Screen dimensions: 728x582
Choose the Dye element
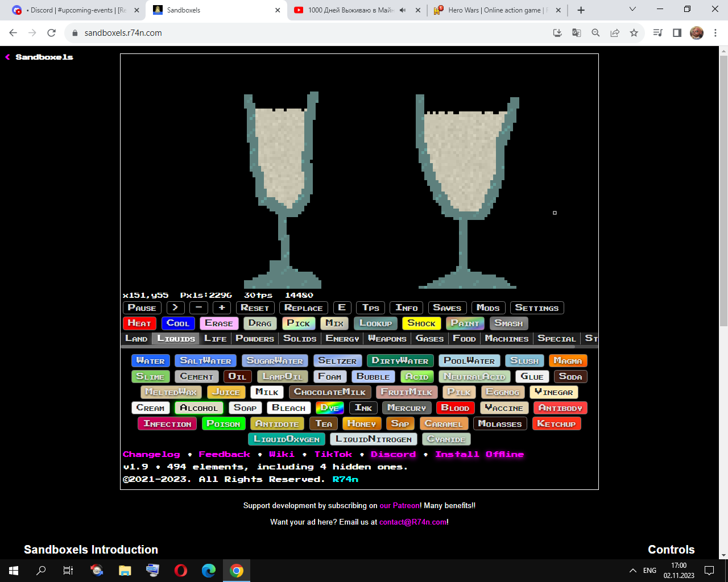click(x=330, y=408)
